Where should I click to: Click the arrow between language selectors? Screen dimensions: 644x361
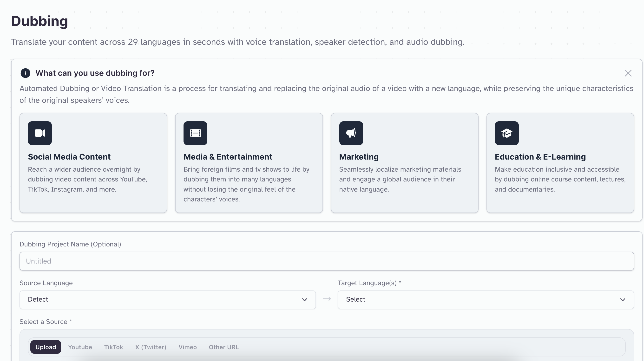tap(327, 299)
